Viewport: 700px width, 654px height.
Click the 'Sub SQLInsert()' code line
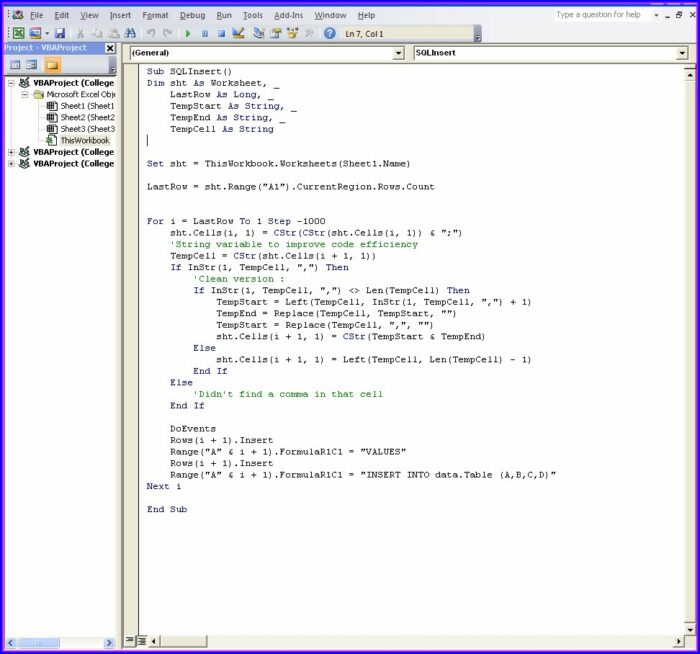[x=189, y=71]
